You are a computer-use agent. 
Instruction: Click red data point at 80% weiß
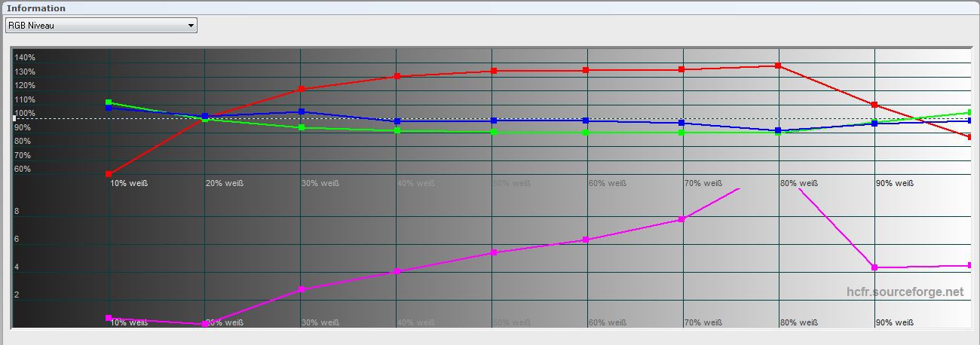[777, 66]
